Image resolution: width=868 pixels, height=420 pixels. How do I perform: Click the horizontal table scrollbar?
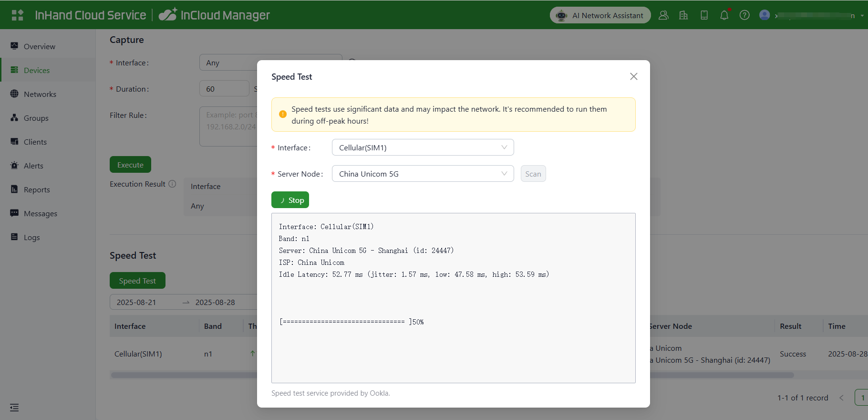(x=184, y=375)
